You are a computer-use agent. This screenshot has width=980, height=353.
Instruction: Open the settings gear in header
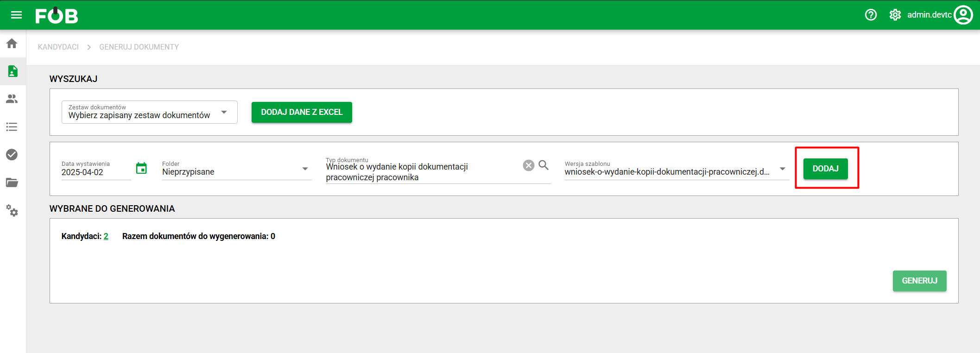coord(895,15)
